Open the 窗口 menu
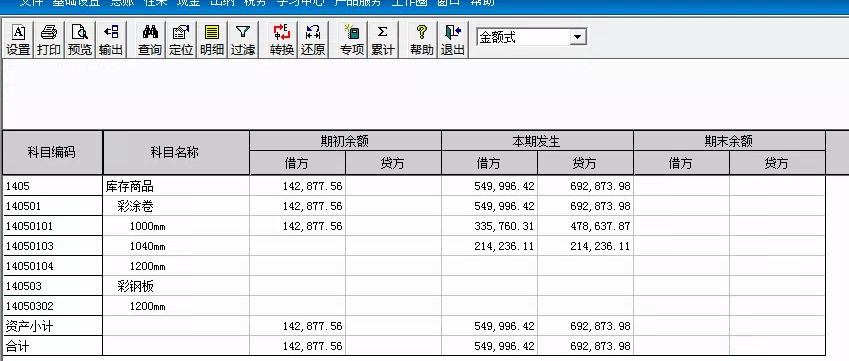Screen dimensions: 849x361 click(x=448, y=3)
